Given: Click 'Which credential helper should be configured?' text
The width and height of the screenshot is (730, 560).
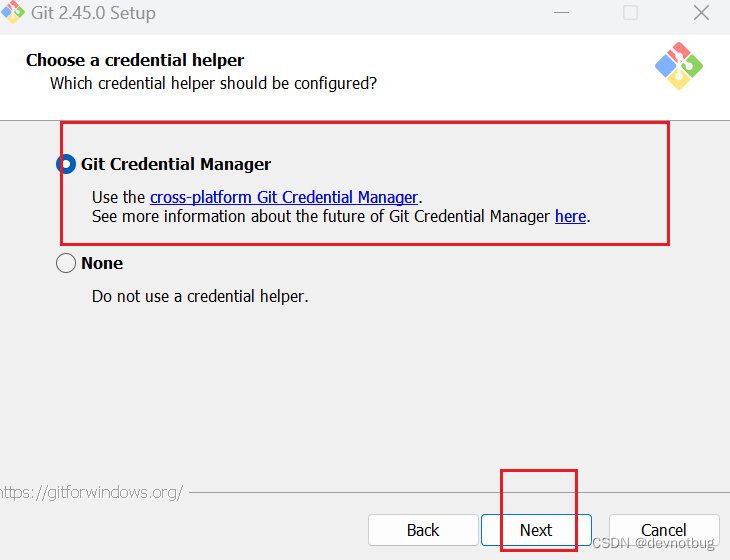Looking at the screenshot, I should pos(213,83).
